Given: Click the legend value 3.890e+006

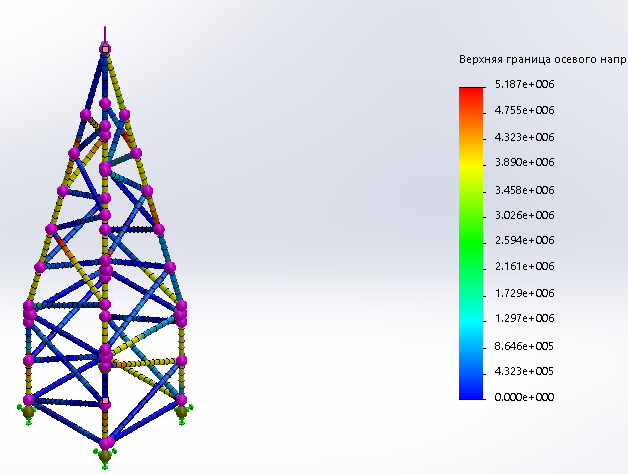Looking at the screenshot, I should tap(522, 163).
